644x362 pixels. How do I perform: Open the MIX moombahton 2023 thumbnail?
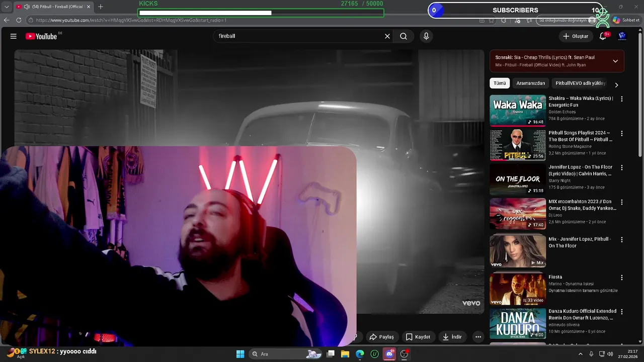(x=518, y=214)
